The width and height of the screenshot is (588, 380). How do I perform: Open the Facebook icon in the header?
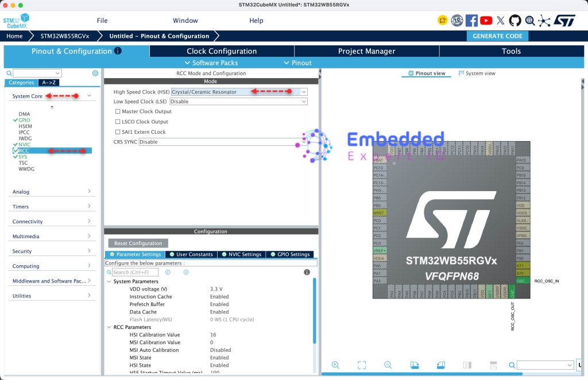471,20
